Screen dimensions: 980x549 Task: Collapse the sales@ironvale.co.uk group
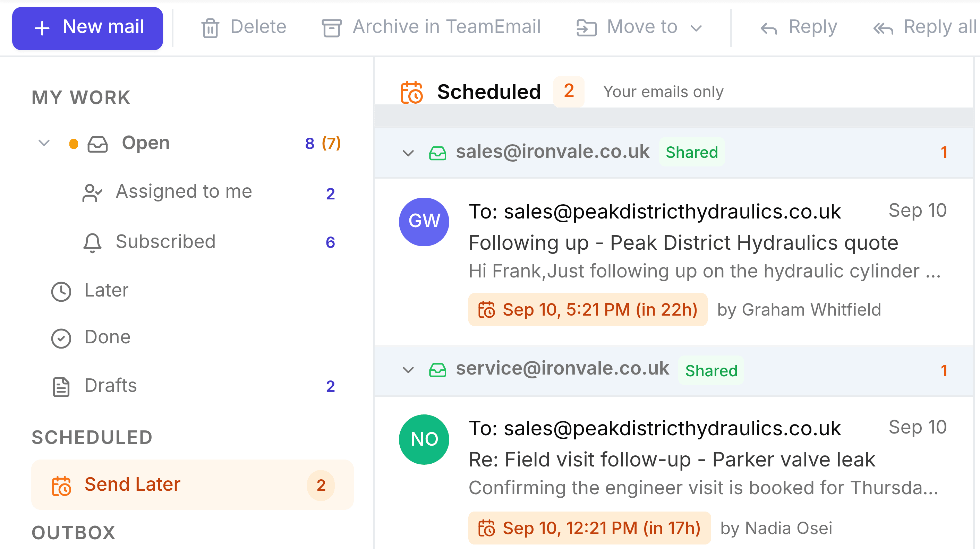(408, 153)
